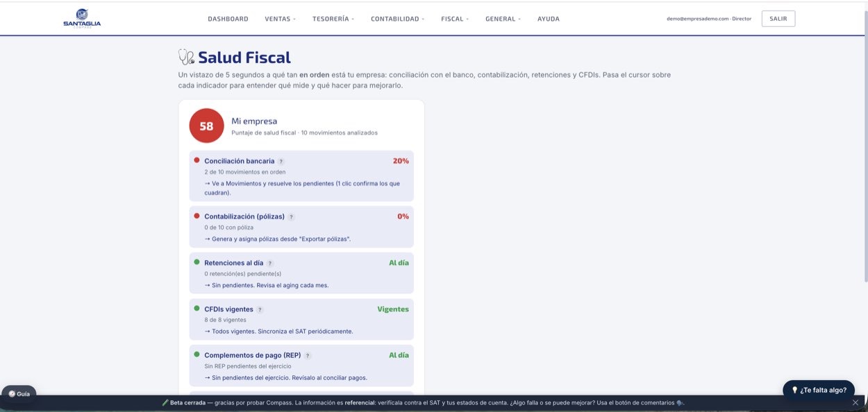Click the 0% value in Contabilización
Screen dimensions: 868x412
pos(403,216)
